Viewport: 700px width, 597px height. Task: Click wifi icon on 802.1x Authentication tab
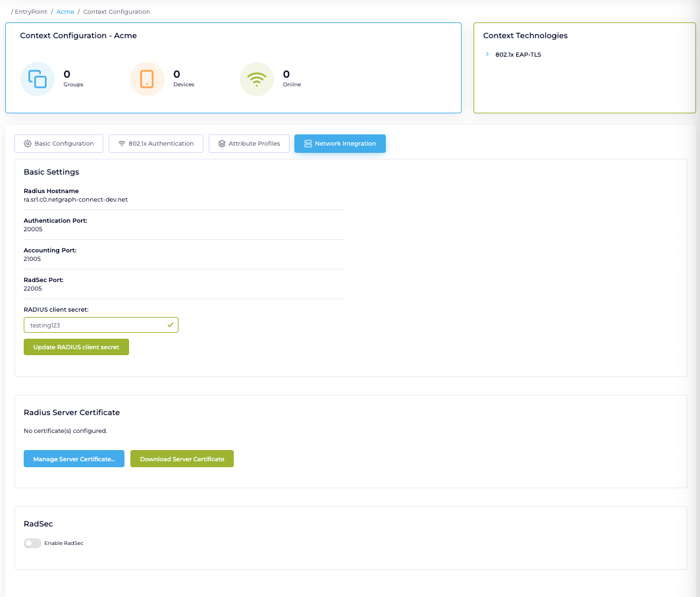122,144
